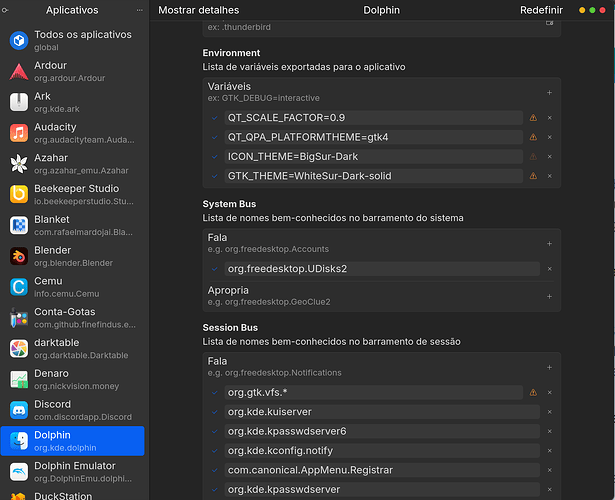This screenshot has width=615, height=500.
Task: Edit the ICON_THEME=BigSur-Dark field
Action: 373,156
